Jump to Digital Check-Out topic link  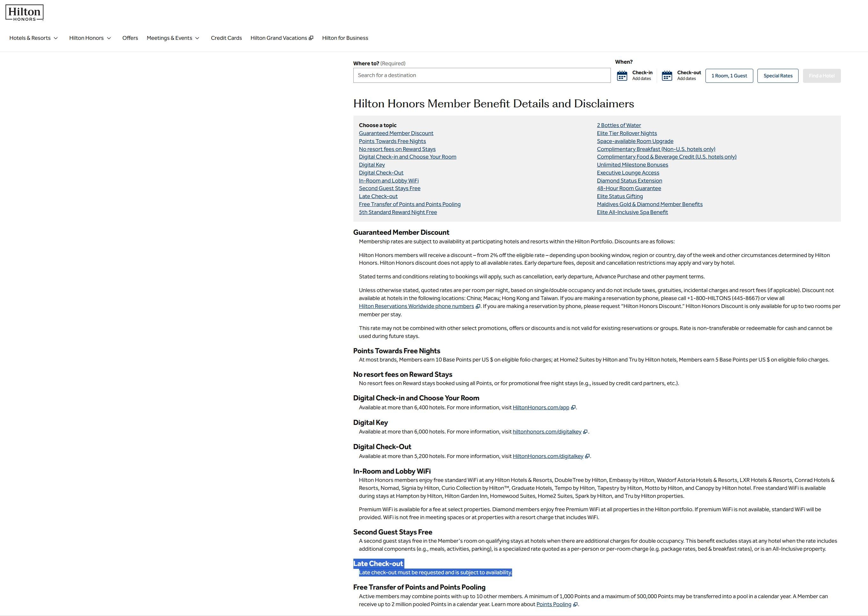coord(381,173)
